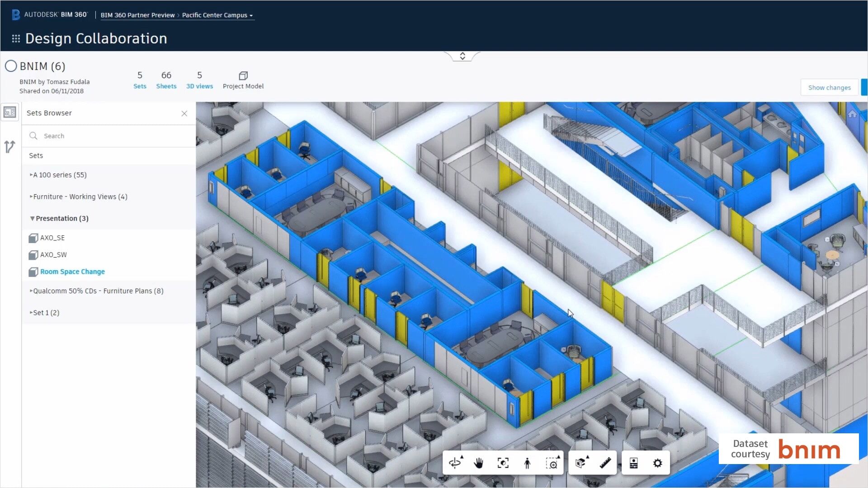Click inside the Sets Browser search field
This screenshot has height=488, width=868.
[90, 136]
